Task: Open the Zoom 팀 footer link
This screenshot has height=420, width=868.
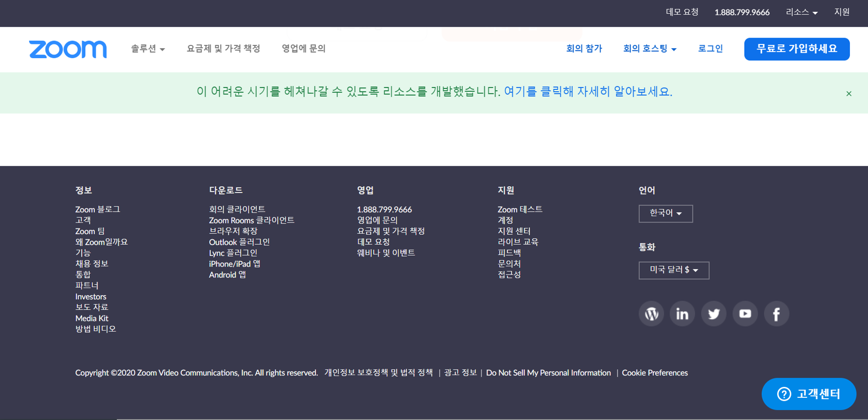Action: (x=90, y=231)
